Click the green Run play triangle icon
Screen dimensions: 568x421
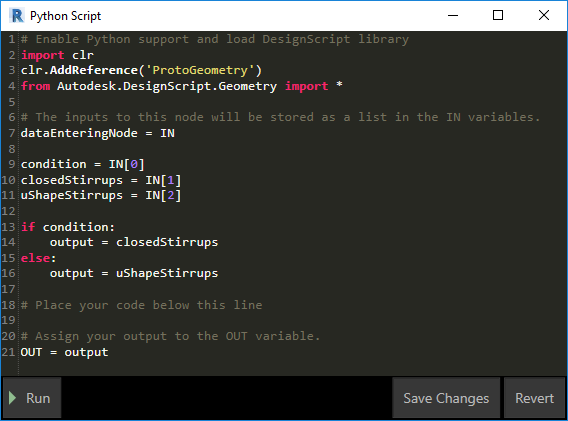tap(12, 398)
